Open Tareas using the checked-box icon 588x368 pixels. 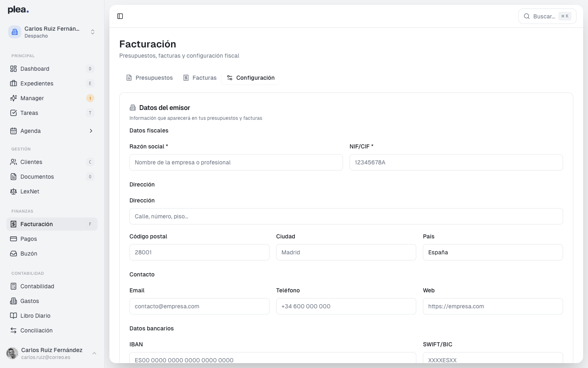point(13,113)
